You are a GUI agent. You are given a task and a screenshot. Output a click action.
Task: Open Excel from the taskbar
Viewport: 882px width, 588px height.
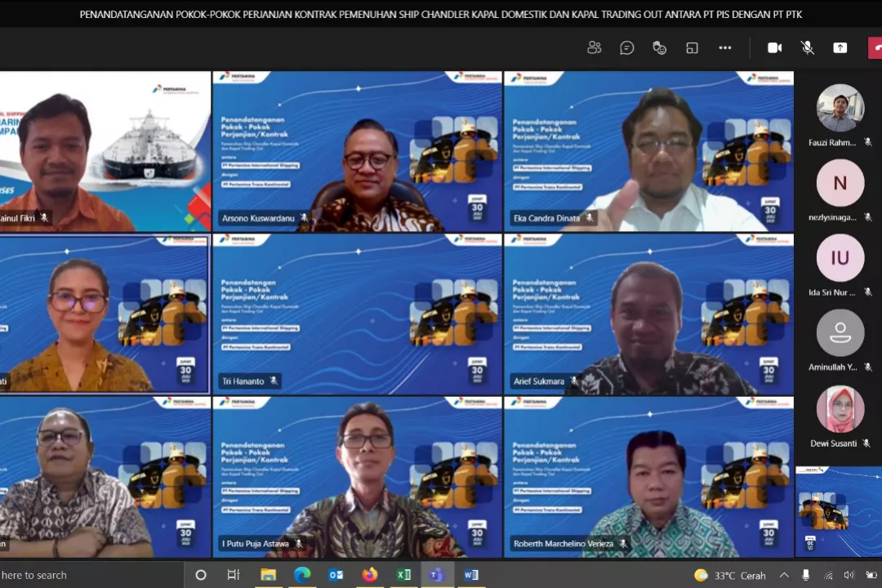(403, 575)
